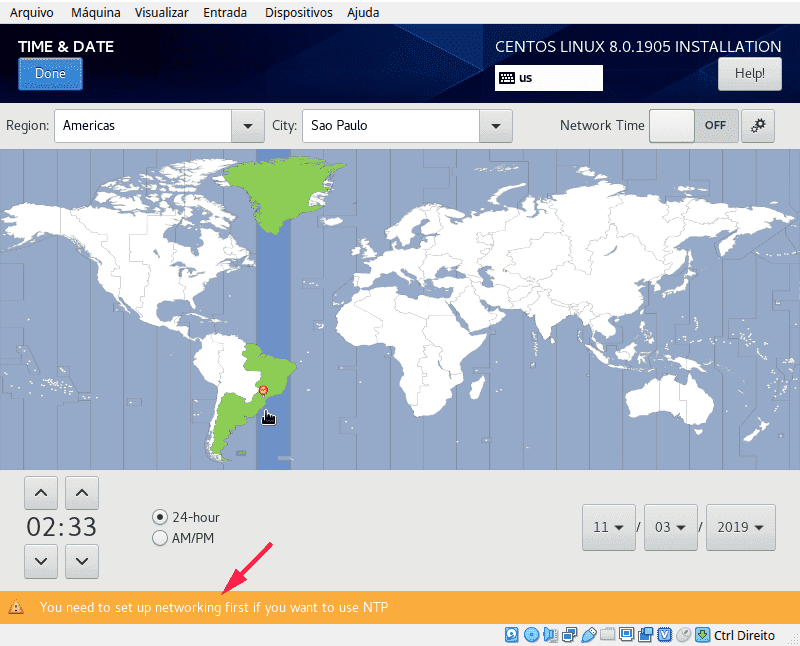Click the shared folders status icon
Image resolution: width=800 pixels, height=646 pixels.
pyautogui.click(x=607, y=635)
